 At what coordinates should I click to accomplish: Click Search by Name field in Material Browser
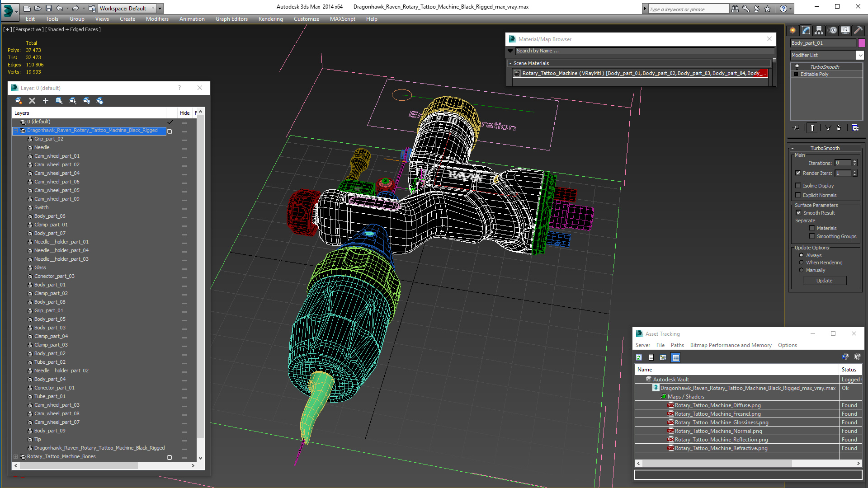pyautogui.click(x=644, y=51)
